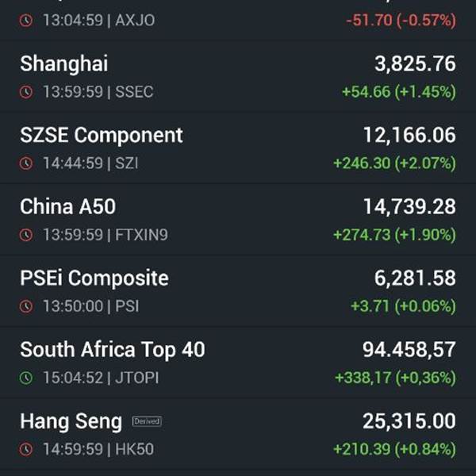476x476 pixels.
Task: Click the clock icon next to PSI
Action: [x=26, y=306]
